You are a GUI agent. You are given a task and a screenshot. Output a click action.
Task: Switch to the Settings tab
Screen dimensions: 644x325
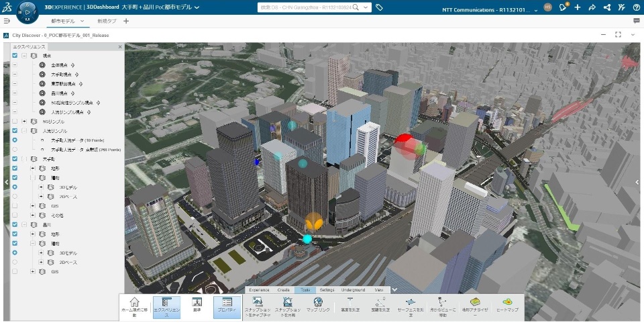click(327, 289)
